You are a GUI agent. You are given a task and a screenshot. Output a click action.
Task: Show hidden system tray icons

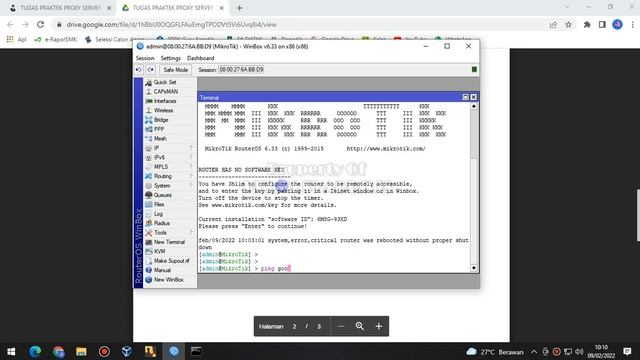click(534, 351)
